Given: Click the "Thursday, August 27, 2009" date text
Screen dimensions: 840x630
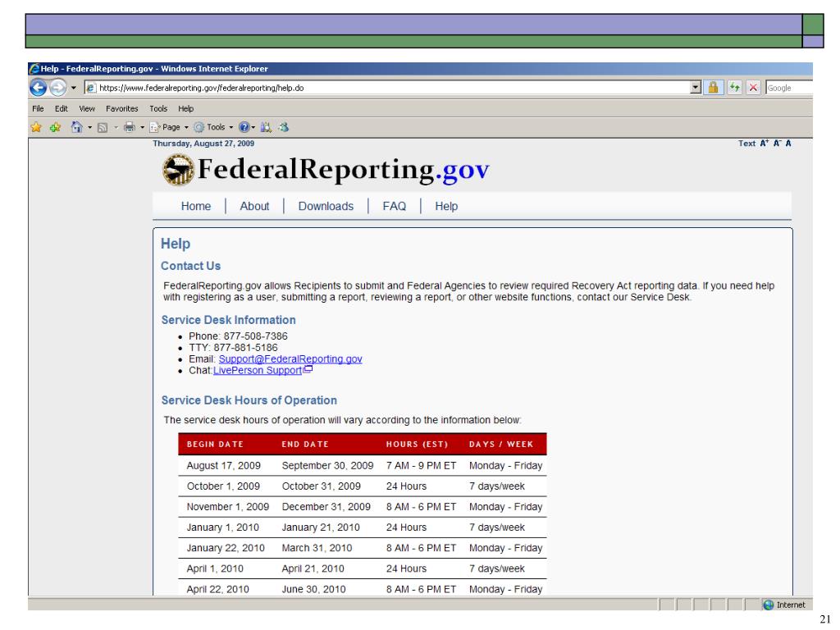Looking at the screenshot, I should 203,143.
